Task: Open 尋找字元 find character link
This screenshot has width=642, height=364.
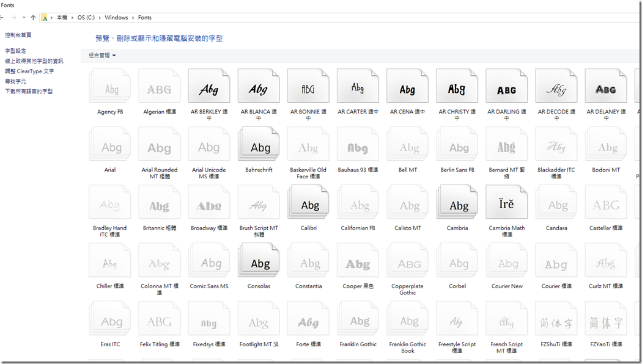Action: point(15,81)
